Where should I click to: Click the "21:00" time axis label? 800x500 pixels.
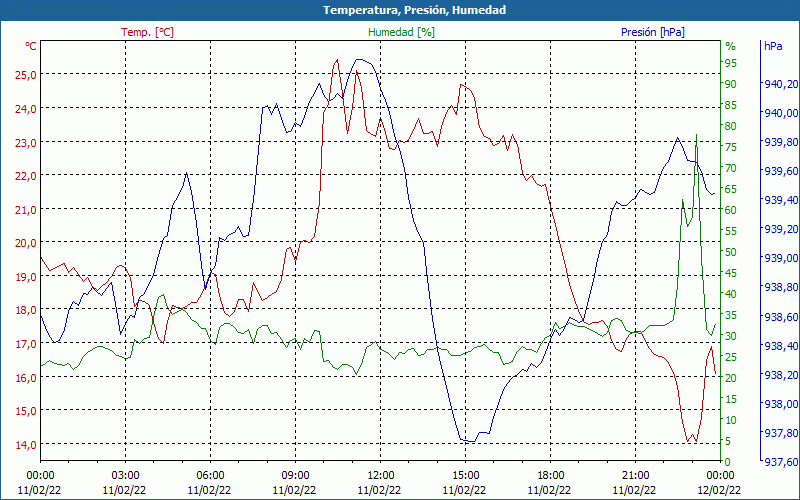click(635, 476)
